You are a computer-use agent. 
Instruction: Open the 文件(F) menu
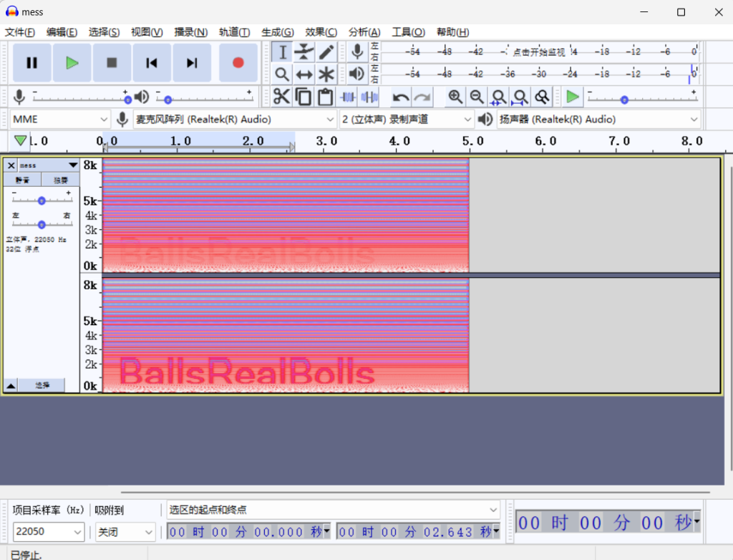pyautogui.click(x=20, y=32)
